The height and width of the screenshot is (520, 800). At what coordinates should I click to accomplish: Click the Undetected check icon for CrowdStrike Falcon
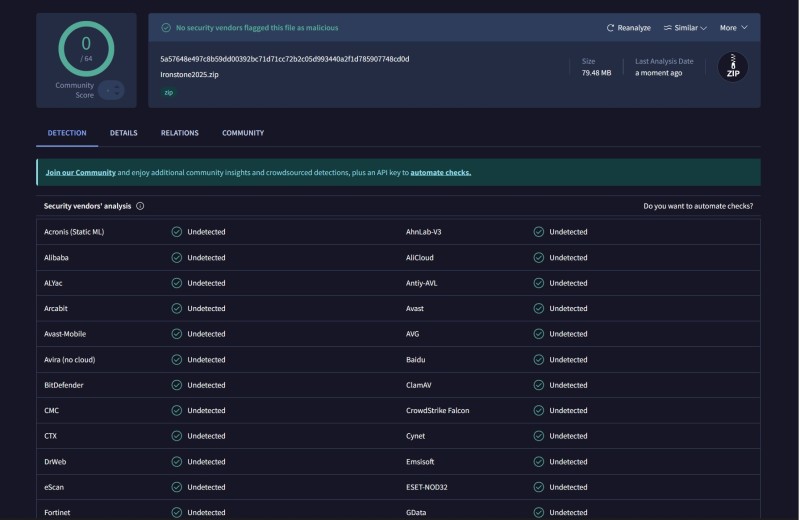[538, 410]
